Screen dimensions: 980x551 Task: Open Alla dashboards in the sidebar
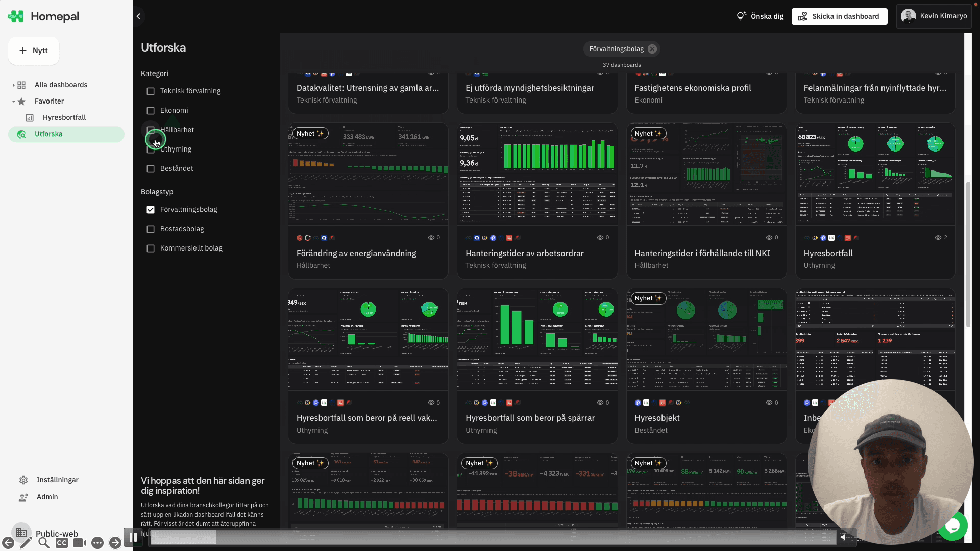coord(61,85)
